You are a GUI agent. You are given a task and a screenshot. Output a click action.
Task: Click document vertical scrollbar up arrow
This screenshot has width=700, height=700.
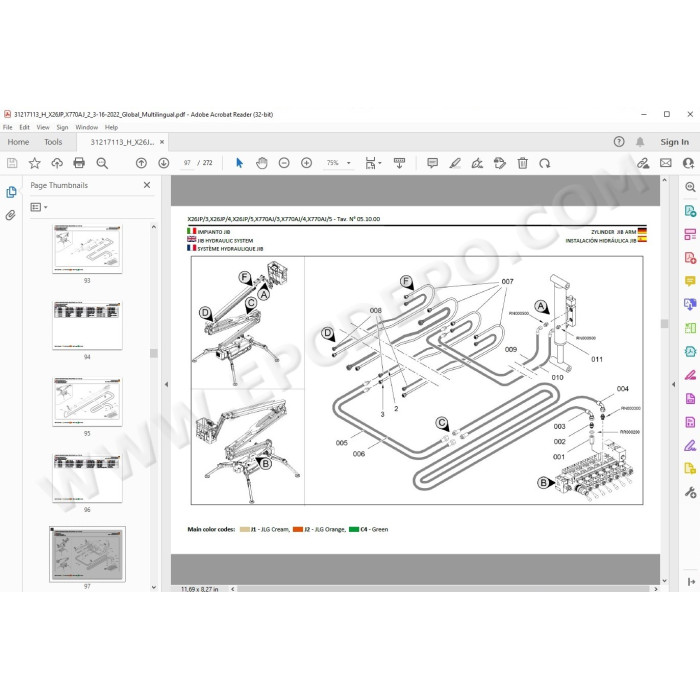664,180
